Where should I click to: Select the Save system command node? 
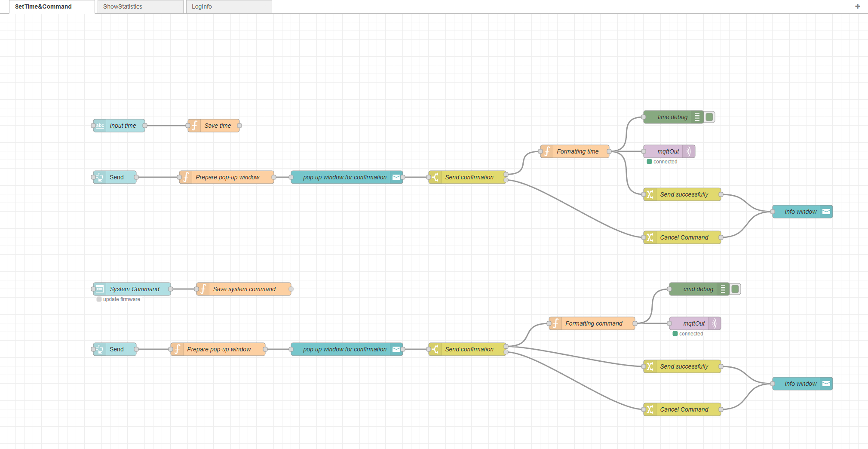point(244,289)
